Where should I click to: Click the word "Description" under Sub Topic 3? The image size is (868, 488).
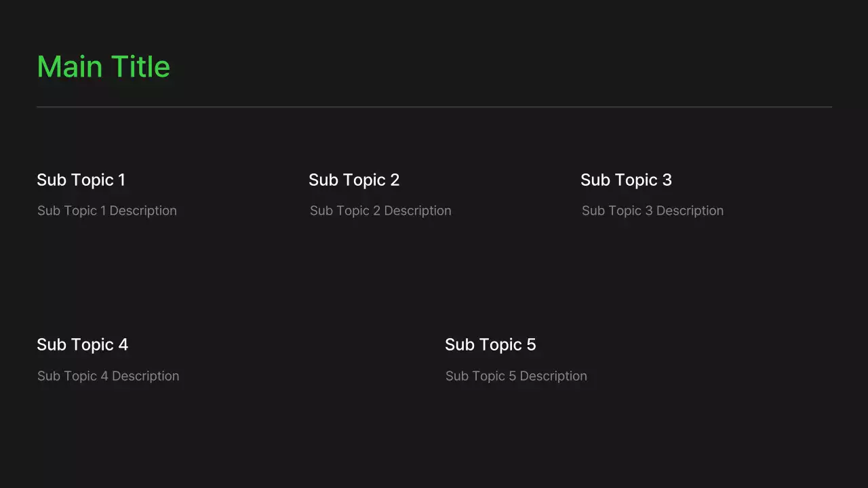(x=690, y=211)
